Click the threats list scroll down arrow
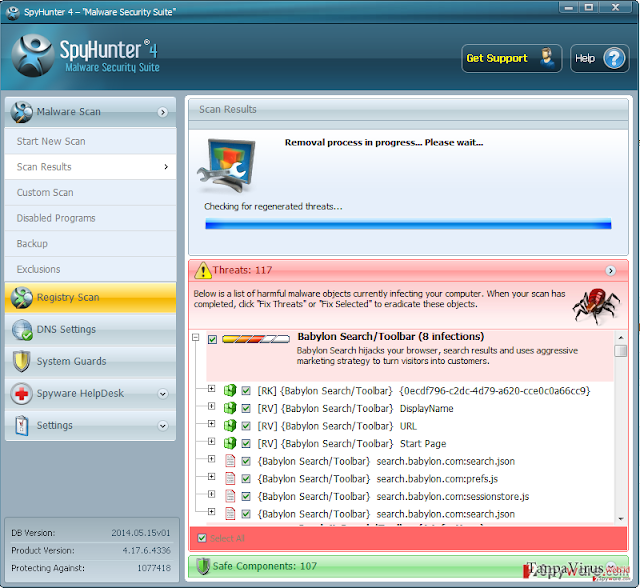The image size is (640, 588). pos(621,519)
